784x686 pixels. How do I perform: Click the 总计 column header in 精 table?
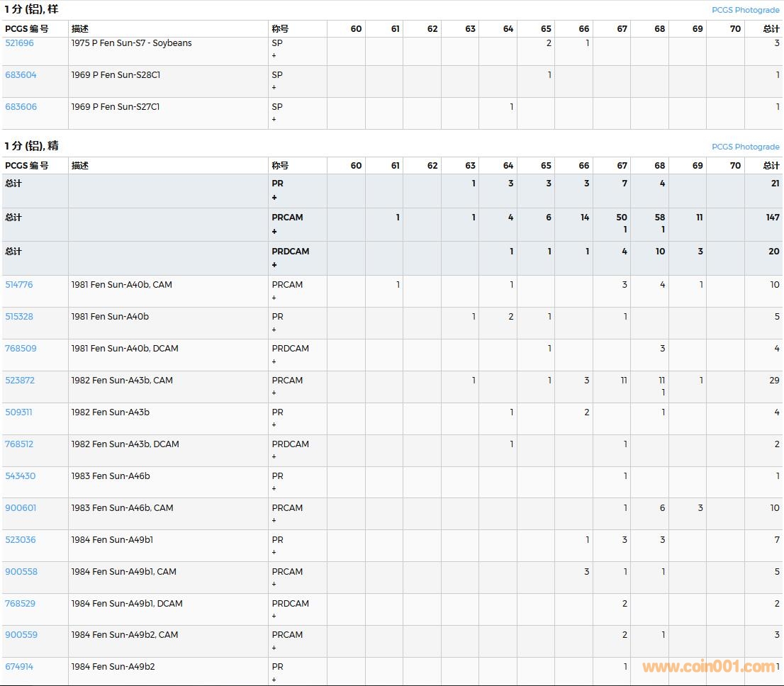pos(771,166)
